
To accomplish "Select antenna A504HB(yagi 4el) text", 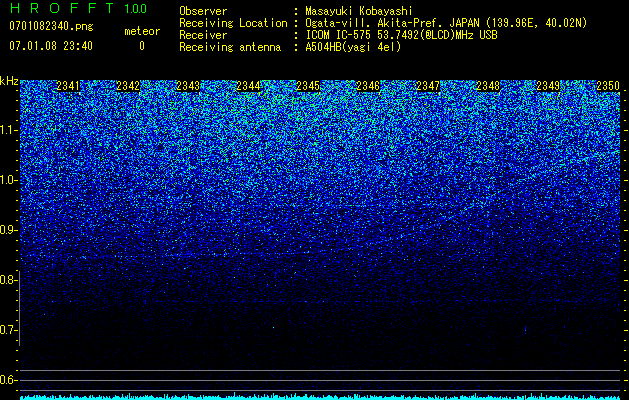I will tap(353, 47).
